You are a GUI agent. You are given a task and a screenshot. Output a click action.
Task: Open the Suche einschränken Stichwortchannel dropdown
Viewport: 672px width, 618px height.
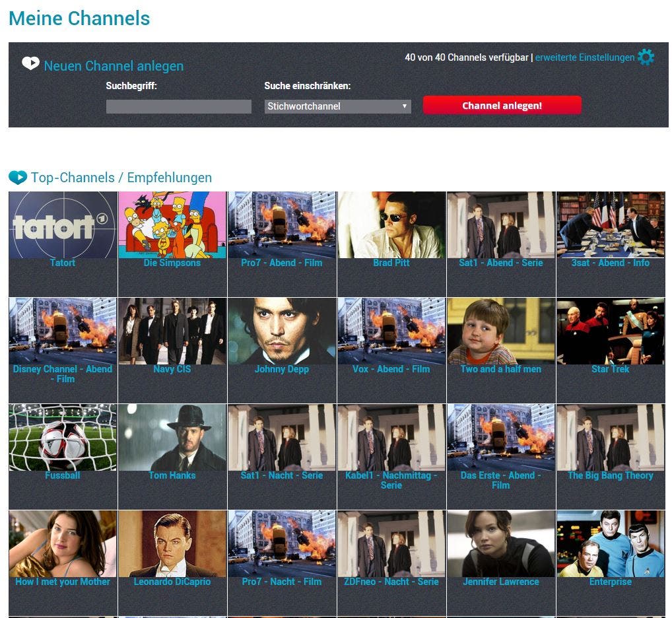click(338, 106)
